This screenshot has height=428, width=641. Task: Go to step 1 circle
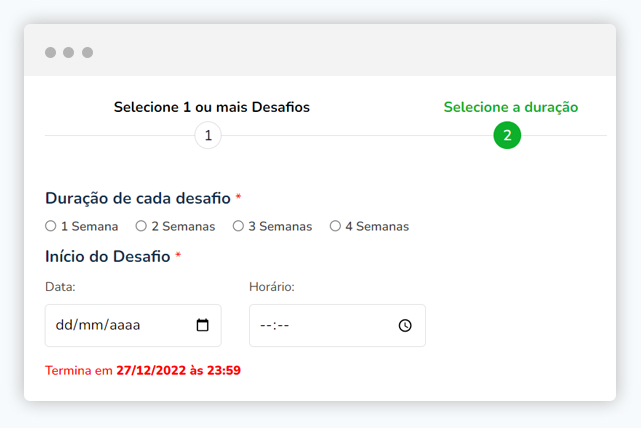pyautogui.click(x=208, y=135)
